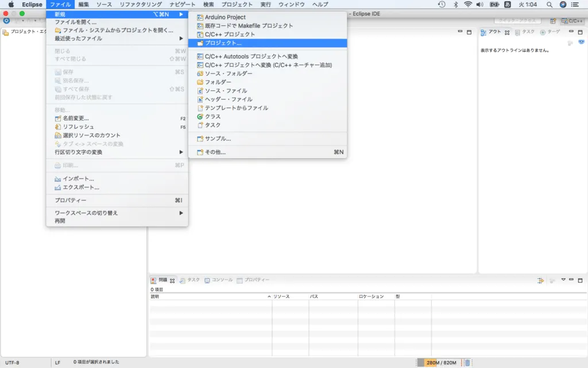Sort by the リソース column header
The image size is (588, 368).
[x=291, y=297]
